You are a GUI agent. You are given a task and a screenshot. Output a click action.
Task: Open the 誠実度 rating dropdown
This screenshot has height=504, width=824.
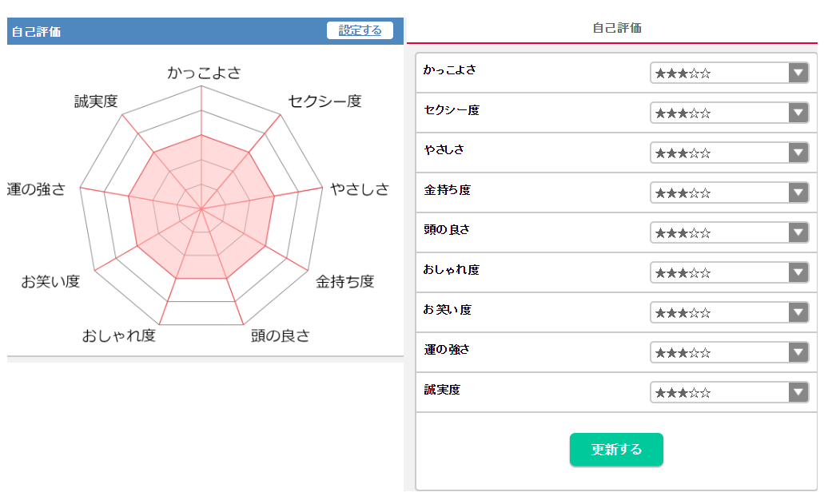pos(728,392)
